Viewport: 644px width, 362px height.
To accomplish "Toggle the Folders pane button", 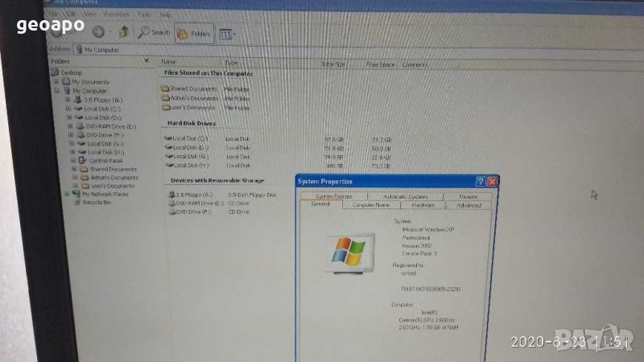I will click(x=194, y=34).
